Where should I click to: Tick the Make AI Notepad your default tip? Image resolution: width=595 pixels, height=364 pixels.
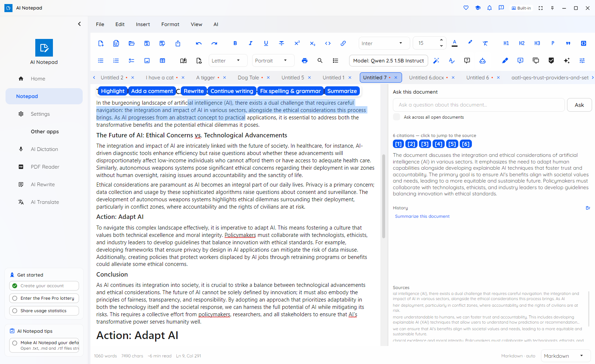pyautogui.click(x=15, y=343)
